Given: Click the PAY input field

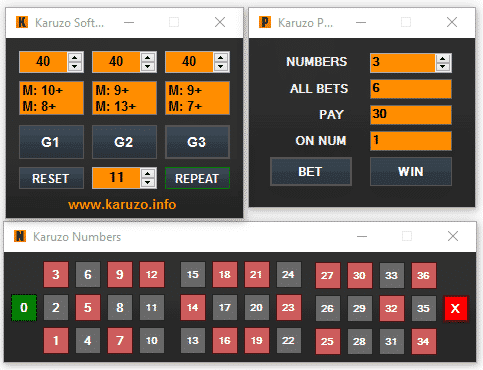Looking at the screenshot, I should (x=411, y=115).
